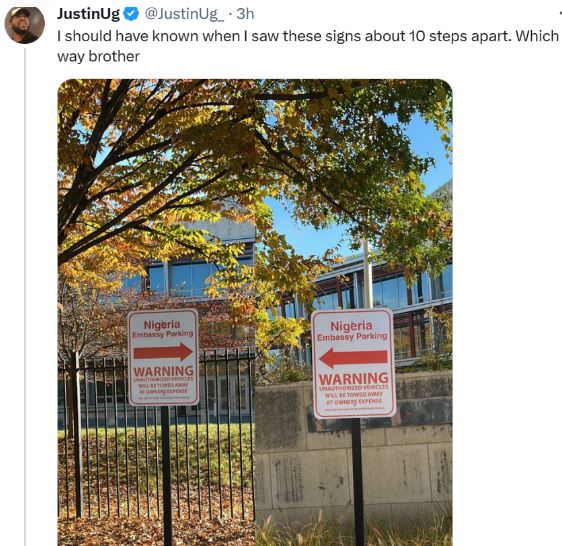Image resolution: width=562 pixels, height=546 pixels.
Task: Click WARNING text on the right sign
Action: click(353, 378)
